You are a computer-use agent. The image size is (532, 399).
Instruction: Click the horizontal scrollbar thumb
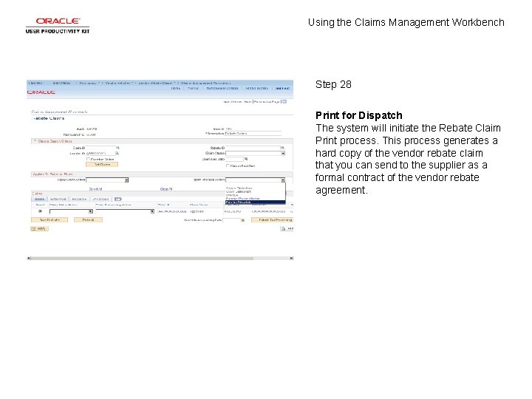(x=142, y=258)
